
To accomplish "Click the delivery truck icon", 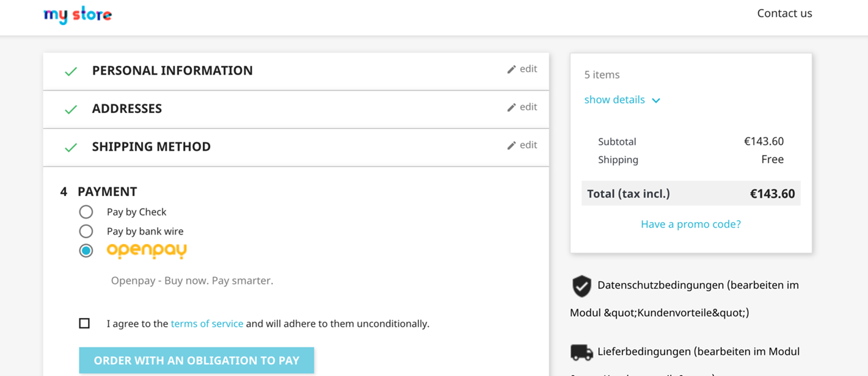I will pyautogui.click(x=582, y=352).
